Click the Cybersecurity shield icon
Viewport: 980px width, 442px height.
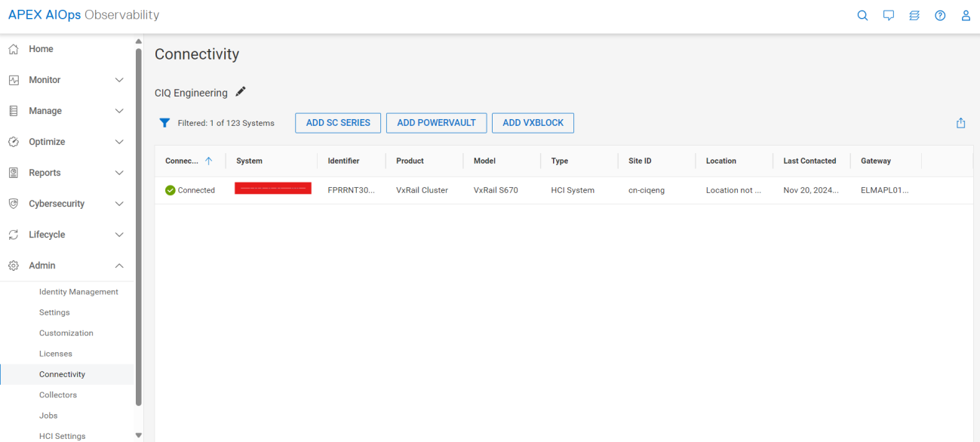click(x=13, y=204)
